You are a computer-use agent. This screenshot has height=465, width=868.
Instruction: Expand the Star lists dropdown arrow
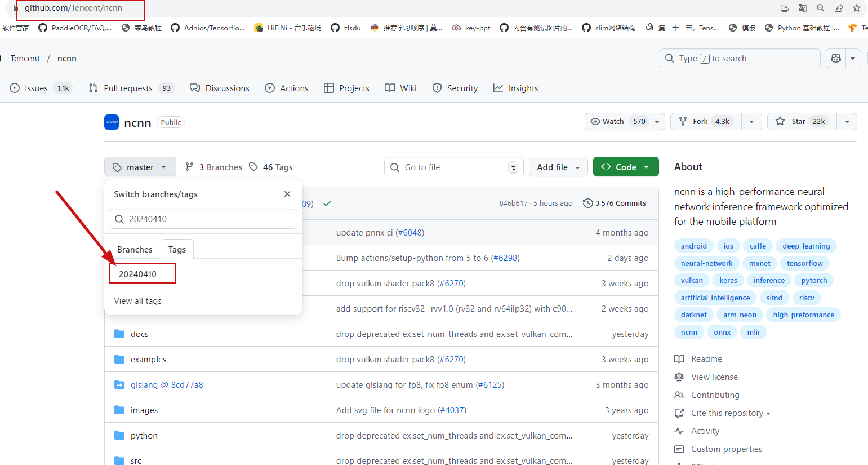[x=847, y=121]
